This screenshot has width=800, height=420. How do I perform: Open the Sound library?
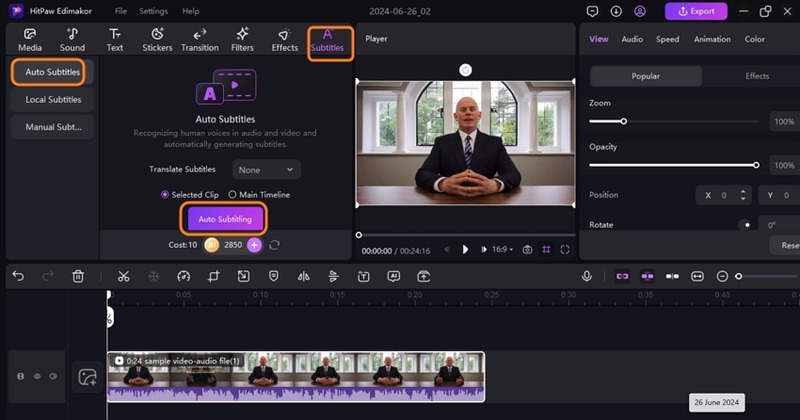(x=72, y=40)
